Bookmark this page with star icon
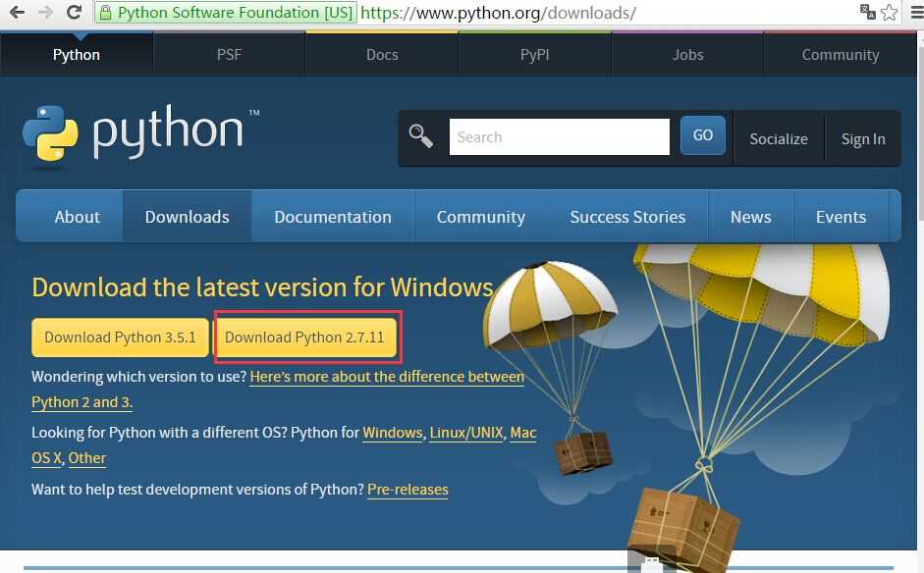924x573 pixels. [890, 12]
